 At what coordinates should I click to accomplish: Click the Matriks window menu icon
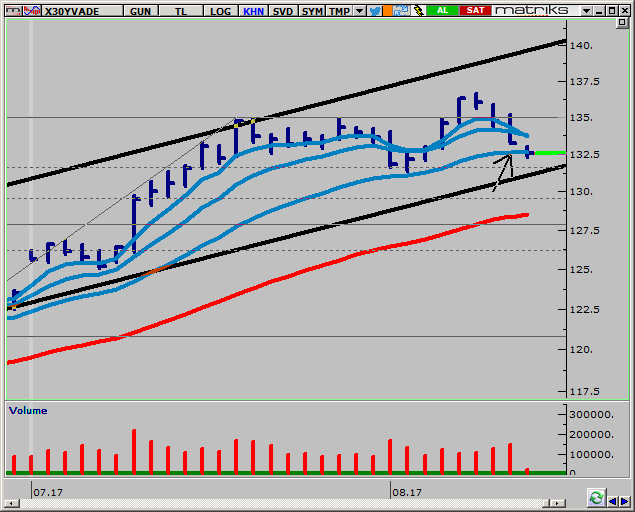click(13, 11)
